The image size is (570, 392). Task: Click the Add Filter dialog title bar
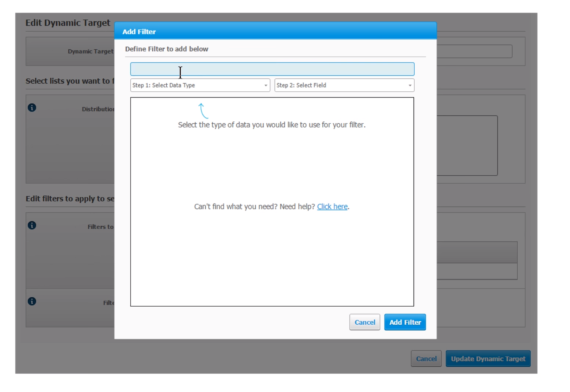pyautogui.click(x=276, y=32)
